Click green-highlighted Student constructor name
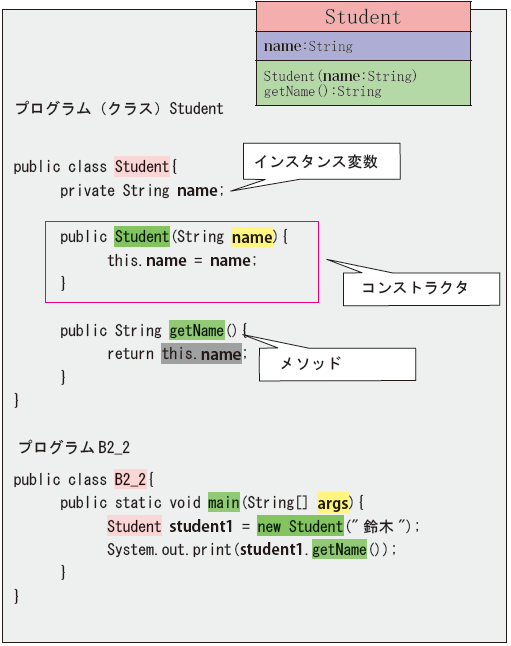 click(142, 237)
